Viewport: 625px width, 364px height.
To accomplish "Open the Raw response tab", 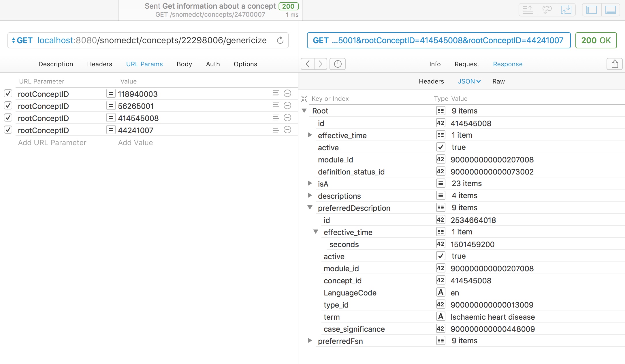I will [x=498, y=81].
